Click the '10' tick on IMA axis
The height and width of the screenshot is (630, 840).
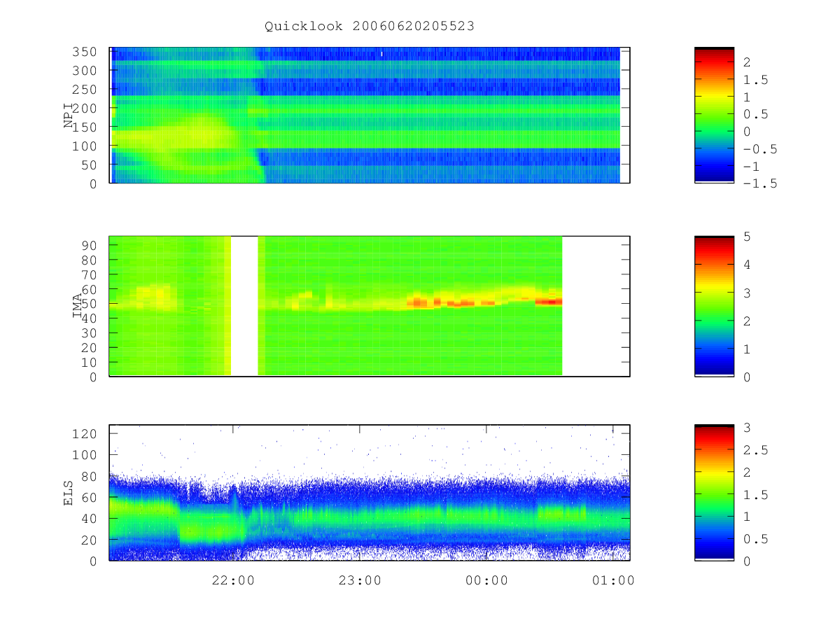pyautogui.click(x=90, y=363)
